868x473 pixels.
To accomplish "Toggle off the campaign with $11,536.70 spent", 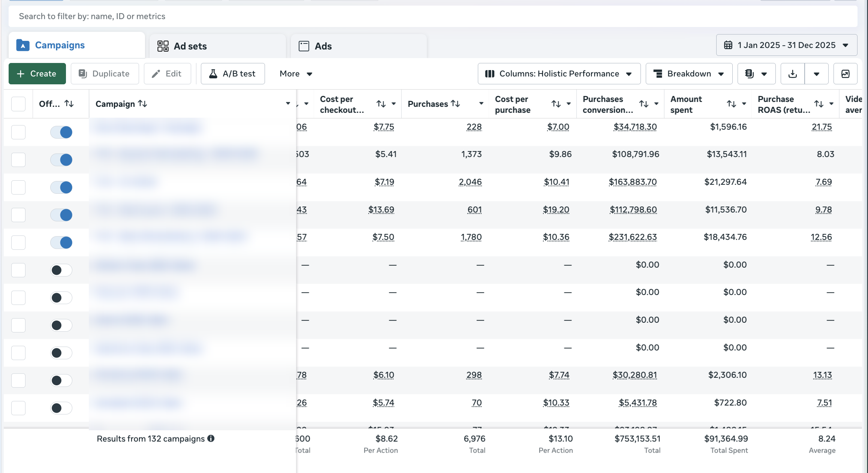I will [61, 215].
